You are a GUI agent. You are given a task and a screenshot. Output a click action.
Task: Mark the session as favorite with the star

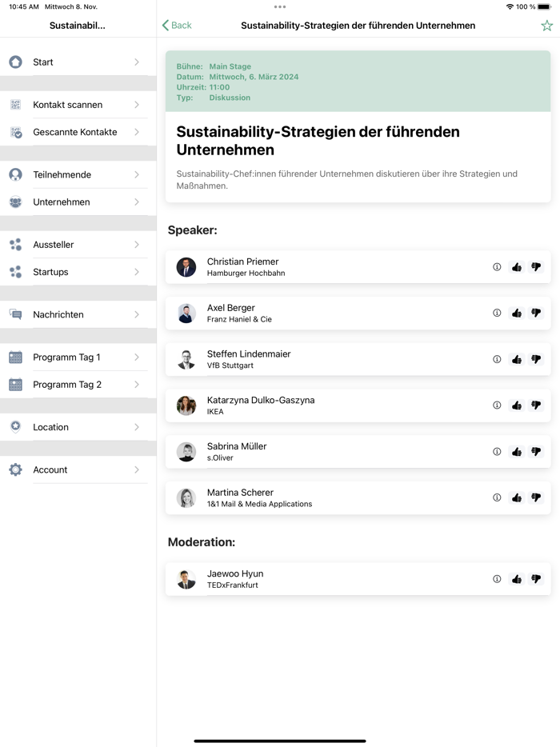click(546, 25)
